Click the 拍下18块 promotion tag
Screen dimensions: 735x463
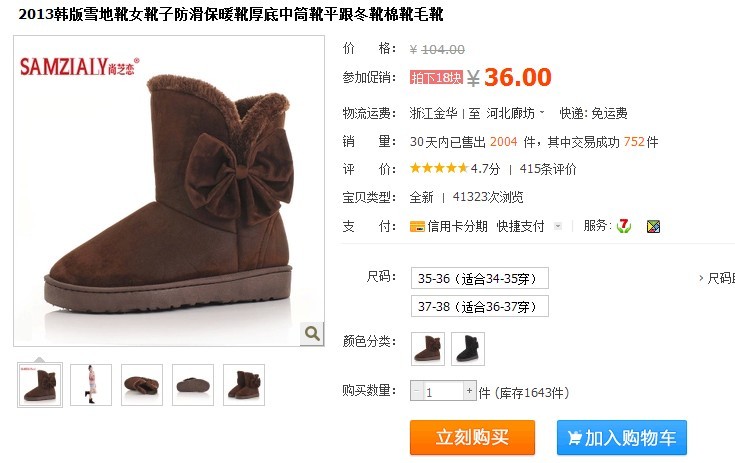coord(436,77)
